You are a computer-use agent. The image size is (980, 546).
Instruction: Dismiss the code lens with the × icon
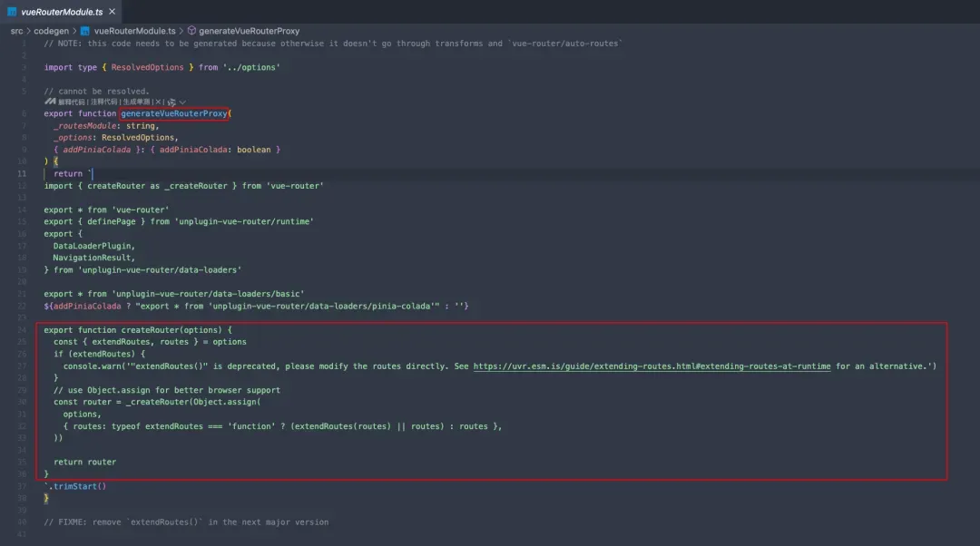click(158, 102)
